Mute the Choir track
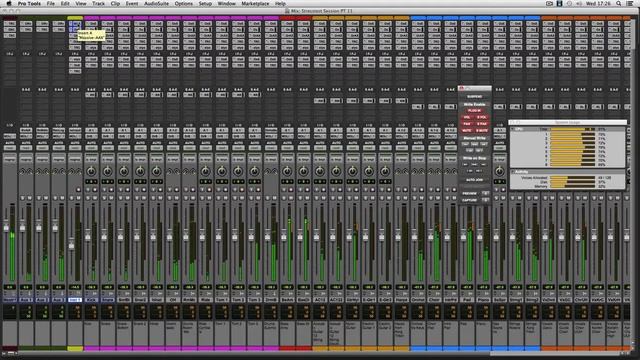Viewport: 640px width, 360px height. tap(438, 198)
